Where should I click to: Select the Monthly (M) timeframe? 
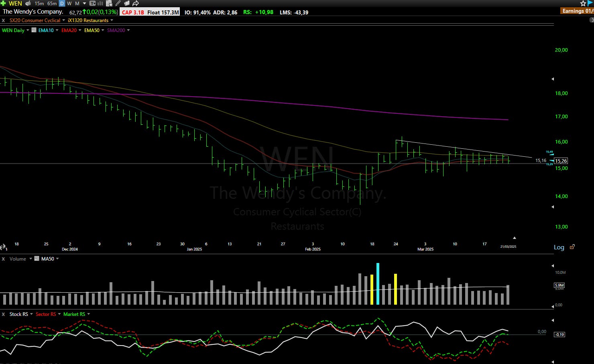77,3
